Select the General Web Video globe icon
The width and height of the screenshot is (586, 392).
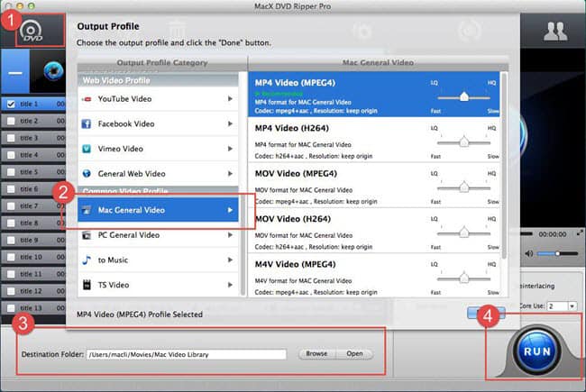coord(87,174)
